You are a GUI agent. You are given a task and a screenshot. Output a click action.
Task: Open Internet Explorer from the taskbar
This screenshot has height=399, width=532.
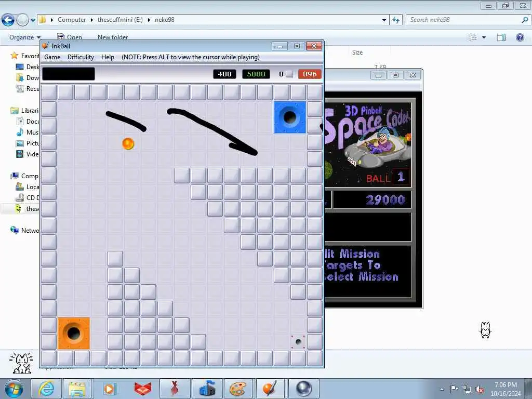[46, 389]
